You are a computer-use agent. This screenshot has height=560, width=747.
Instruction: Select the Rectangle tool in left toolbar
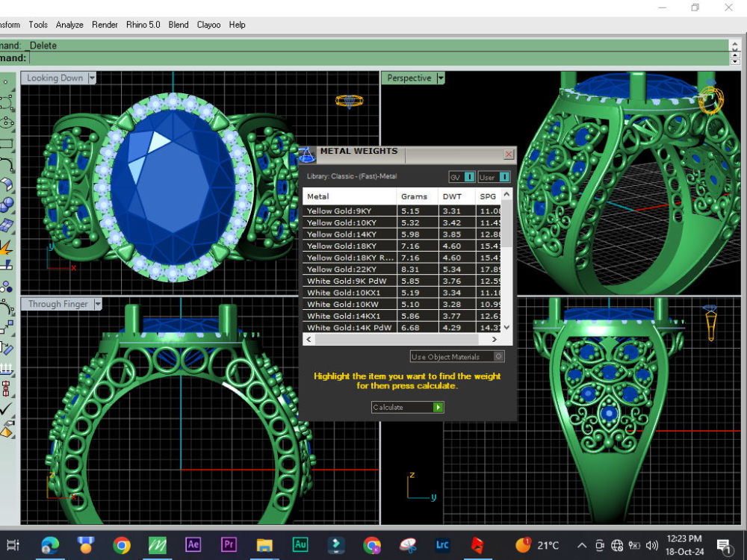(6, 143)
